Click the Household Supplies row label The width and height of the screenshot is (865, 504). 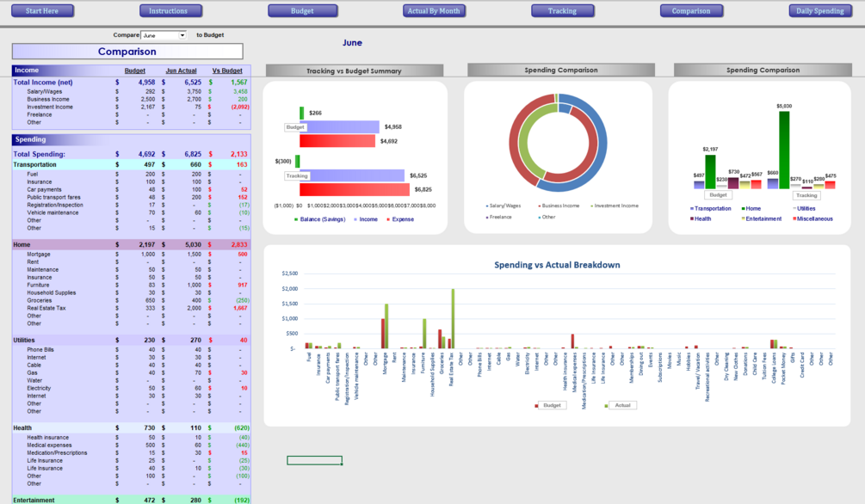(x=52, y=292)
